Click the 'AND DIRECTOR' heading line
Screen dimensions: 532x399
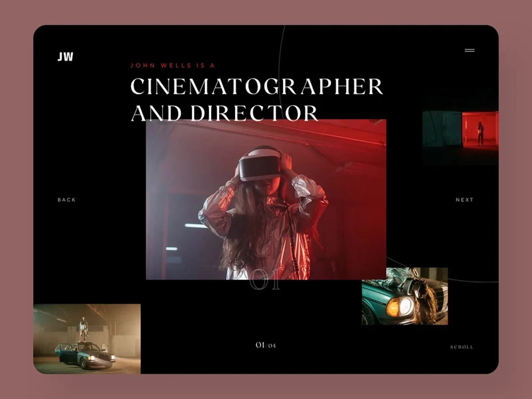[x=225, y=113]
